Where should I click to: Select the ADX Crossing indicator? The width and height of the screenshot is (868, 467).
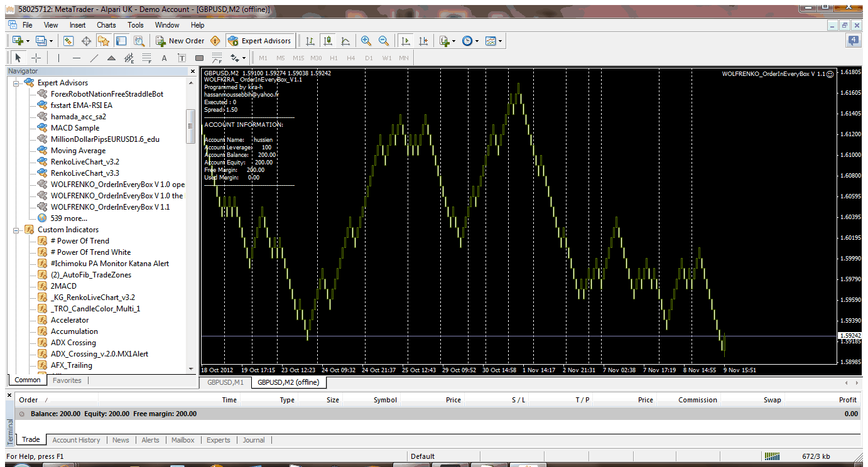click(x=73, y=343)
